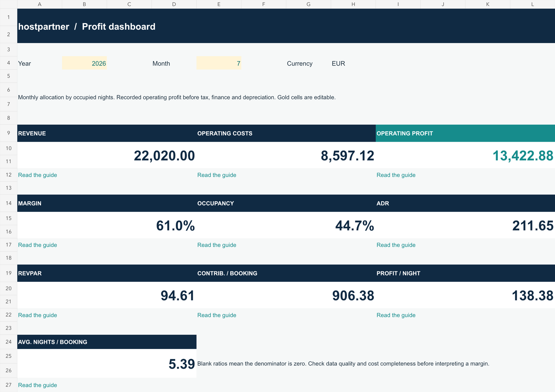
Task: Open Read the guide under Operating Profit
Action: pos(396,175)
